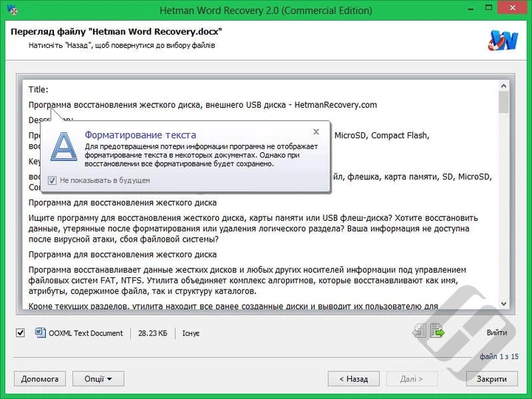Close the Форматирование текста tooltip
The image size is (532, 399).
tap(316, 132)
